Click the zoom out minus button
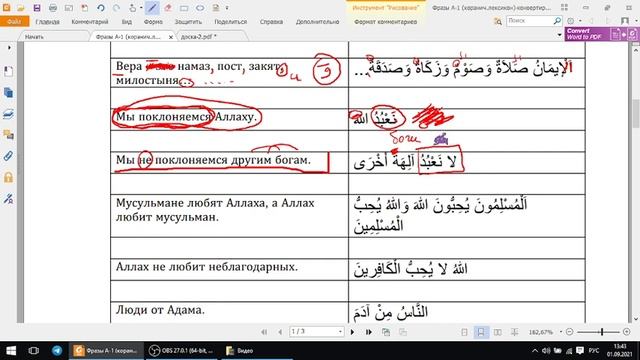640x360 pixels. [x=569, y=332]
